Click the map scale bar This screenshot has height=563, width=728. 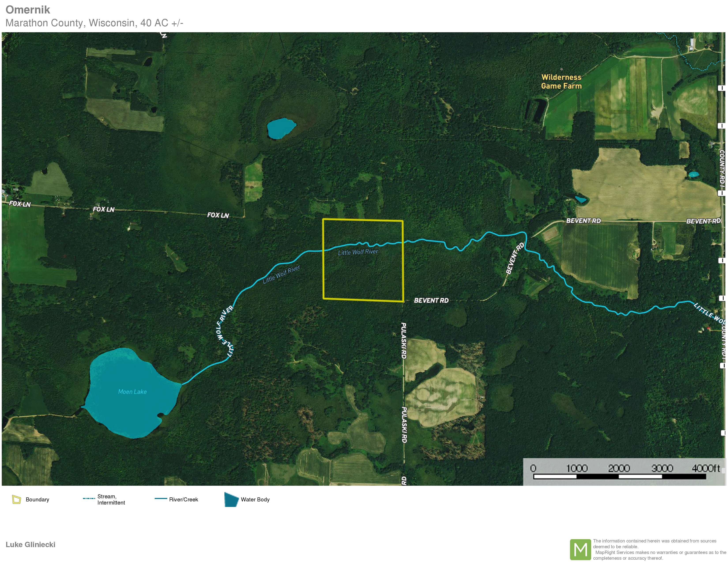[x=619, y=477]
